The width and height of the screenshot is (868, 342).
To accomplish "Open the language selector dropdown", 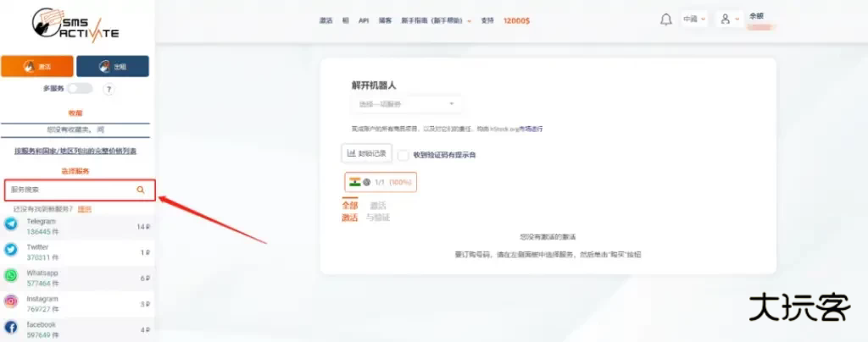I will [694, 19].
